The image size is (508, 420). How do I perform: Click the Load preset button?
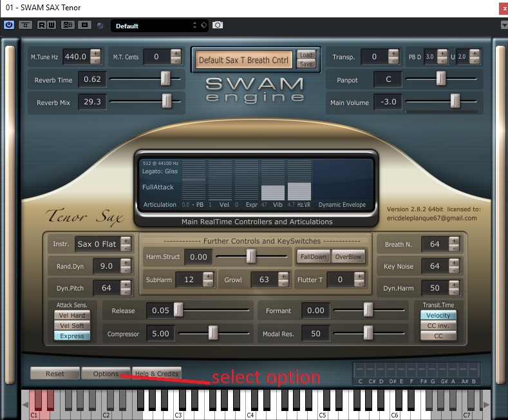coord(306,55)
